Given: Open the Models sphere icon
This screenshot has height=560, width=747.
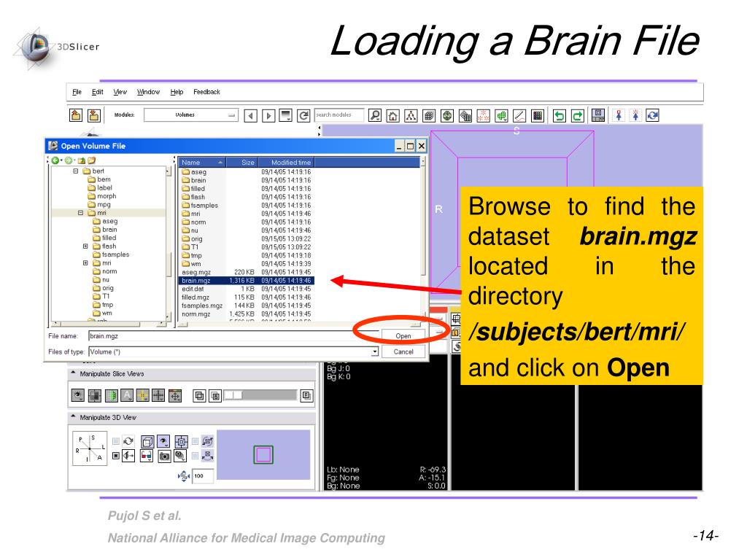Looking at the screenshot, I should 447,116.
